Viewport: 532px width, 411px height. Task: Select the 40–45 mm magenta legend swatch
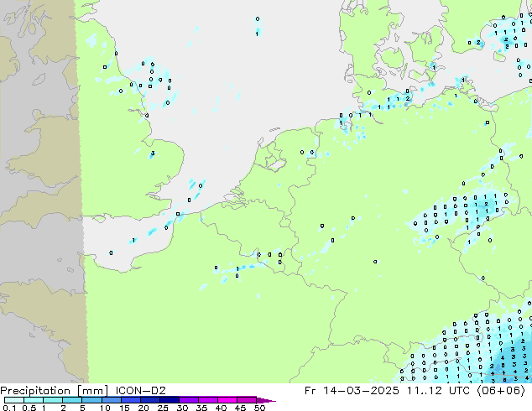point(230,400)
